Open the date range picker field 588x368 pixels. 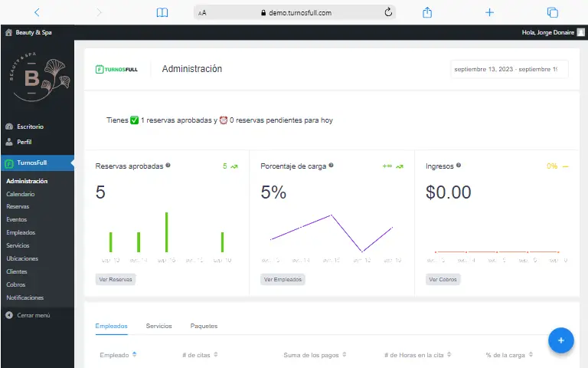coord(509,69)
